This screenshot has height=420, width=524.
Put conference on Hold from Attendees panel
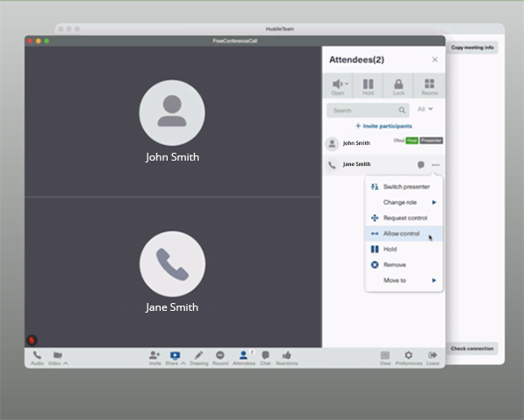(368, 86)
